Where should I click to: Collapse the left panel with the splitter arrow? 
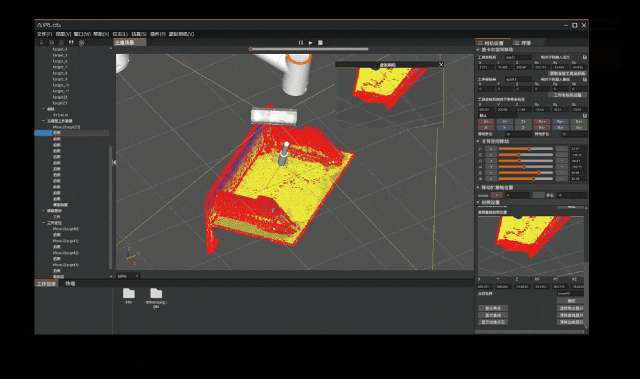click(x=114, y=162)
